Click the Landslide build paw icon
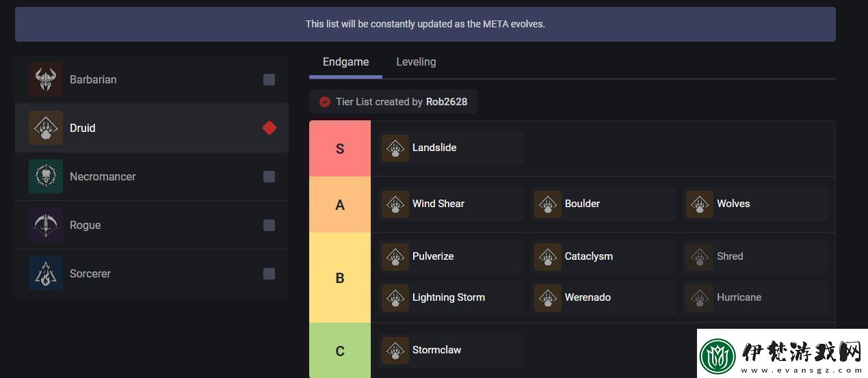 [395, 148]
